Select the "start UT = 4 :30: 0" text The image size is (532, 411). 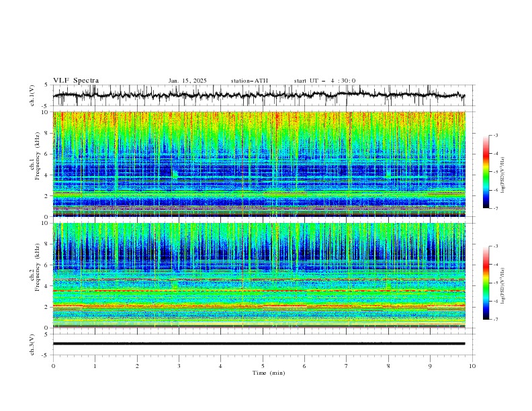click(324, 81)
